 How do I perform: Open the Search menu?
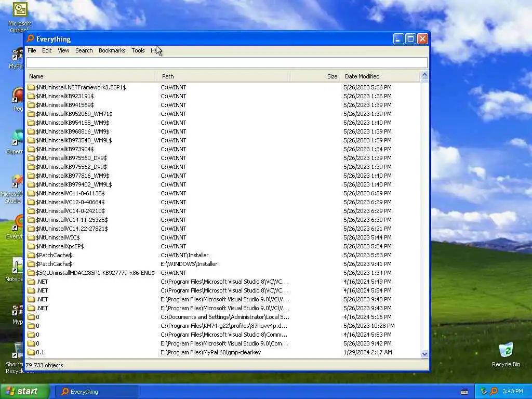[x=84, y=50]
